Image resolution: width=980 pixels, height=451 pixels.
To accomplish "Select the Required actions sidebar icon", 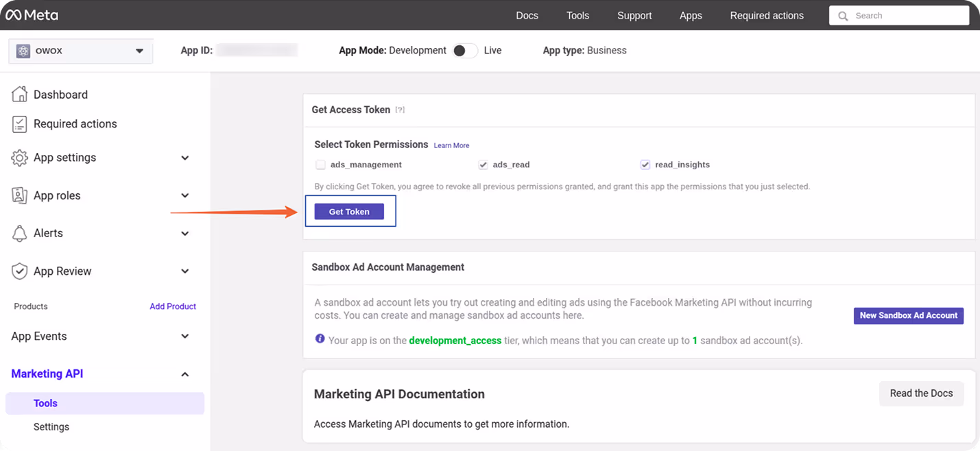I will pyautogui.click(x=20, y=124).
